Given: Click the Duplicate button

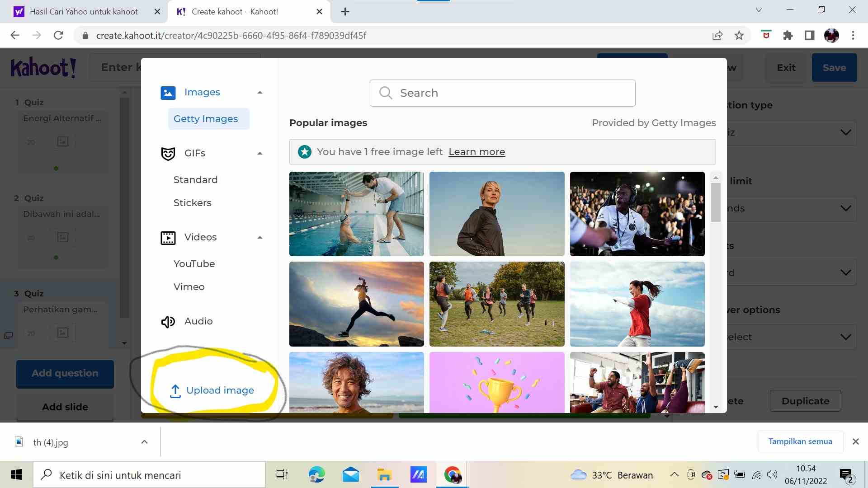Looking at the screenshot, I should click(805, 401).
